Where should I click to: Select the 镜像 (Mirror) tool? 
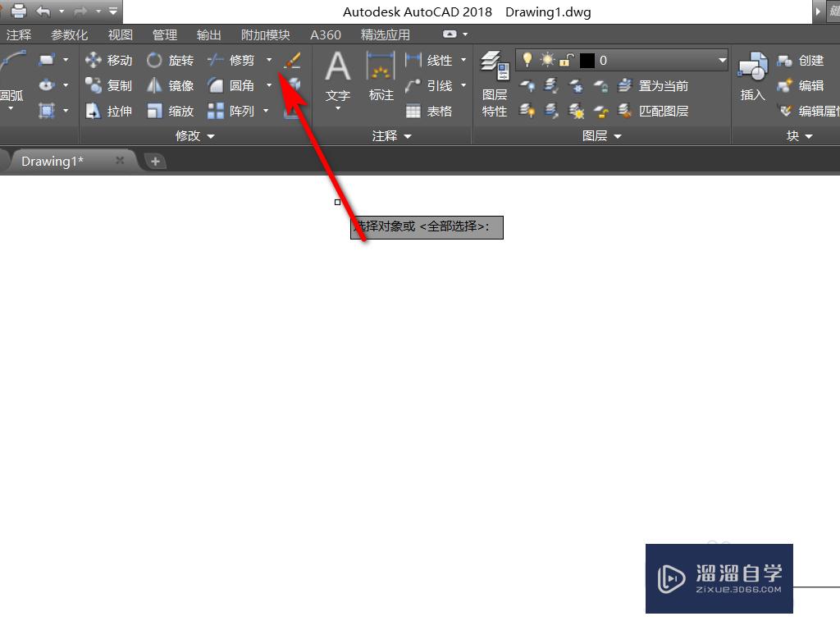[171, 84]
